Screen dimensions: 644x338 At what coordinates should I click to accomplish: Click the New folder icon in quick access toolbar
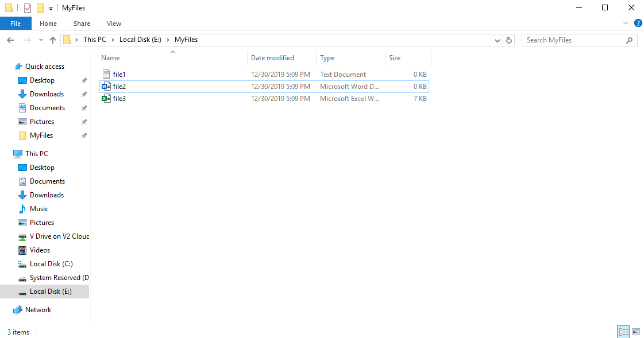click(40, 8)
